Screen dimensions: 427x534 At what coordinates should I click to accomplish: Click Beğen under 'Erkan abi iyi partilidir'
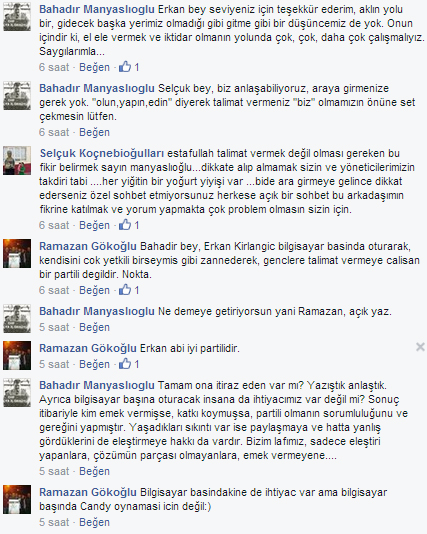pos(94,364)
